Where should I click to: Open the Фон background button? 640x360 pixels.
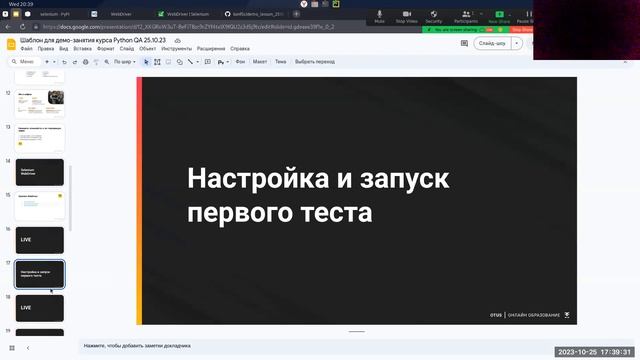tap(240, 62)
